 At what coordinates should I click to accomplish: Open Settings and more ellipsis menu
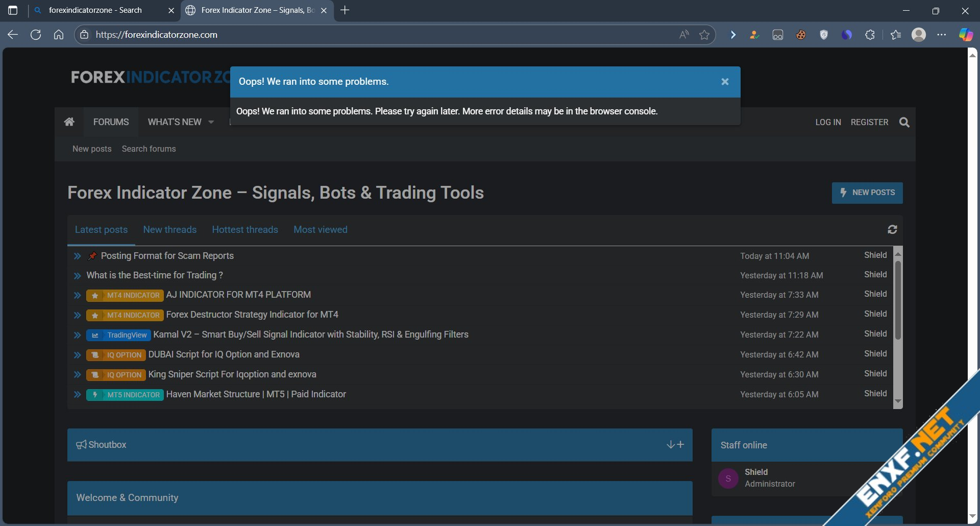(x=942, y=35)
